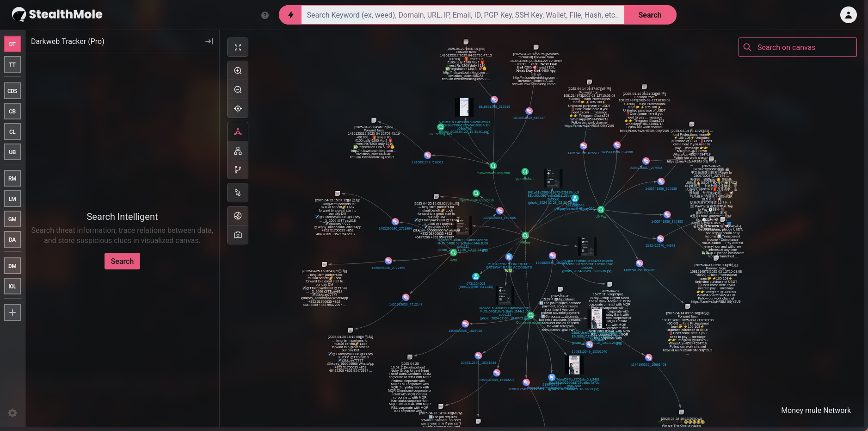This screenshot has height=431, width=868.
Task: Zoom out on the canvas
Action: click(x=238, y=89)
